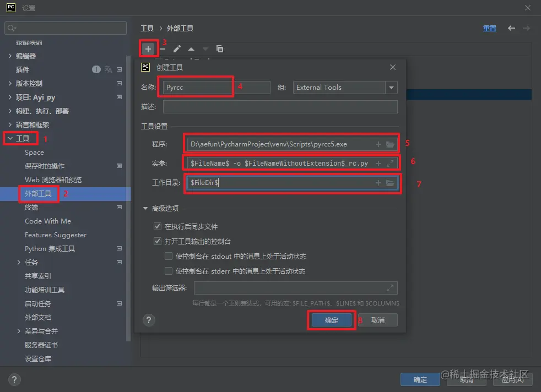Click project-level icon beside 版本控制
Viewport: 541px width, 392px height.
120,83
